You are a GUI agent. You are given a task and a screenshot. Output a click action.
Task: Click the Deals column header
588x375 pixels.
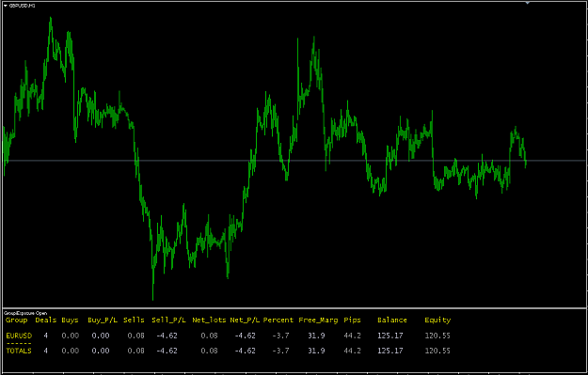tap(46, 320)
